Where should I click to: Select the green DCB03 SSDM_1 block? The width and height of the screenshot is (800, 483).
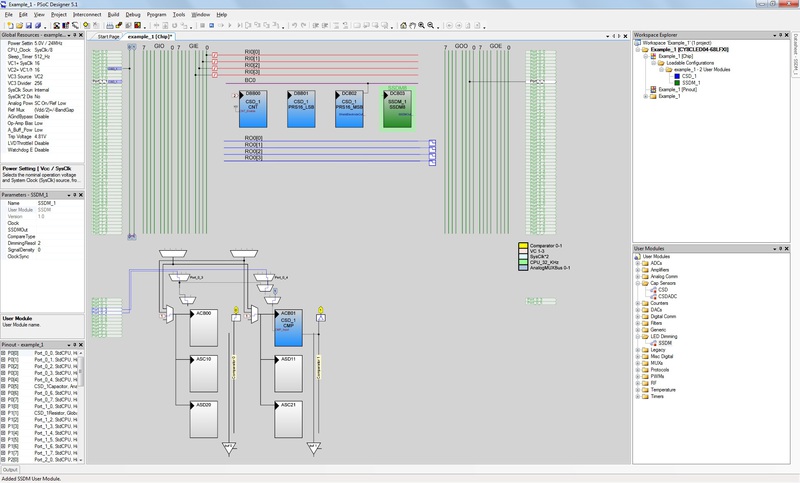[x=397, y=109]
